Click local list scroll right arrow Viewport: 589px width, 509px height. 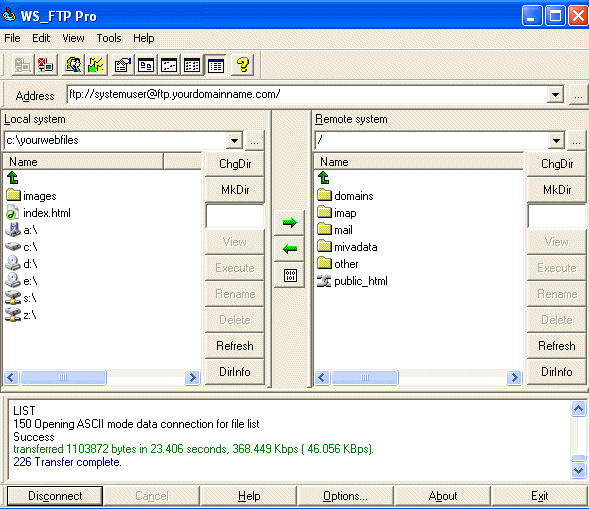(x=192, y=378)
